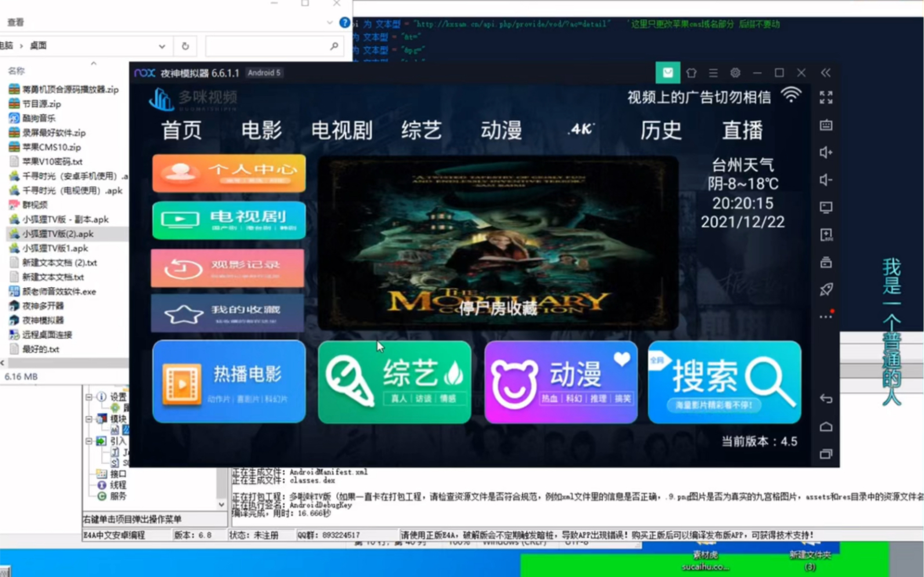
Task: Select 夜神多开器 shortcut
Action: [37, 306]
